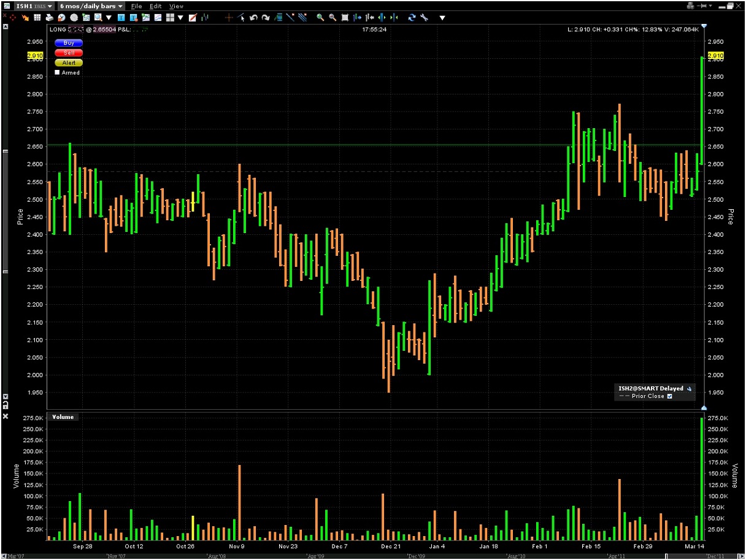Viewport: 746px width, 560px height.
Task: Activate the trendline drawing tool
Action: click(291, 17)
